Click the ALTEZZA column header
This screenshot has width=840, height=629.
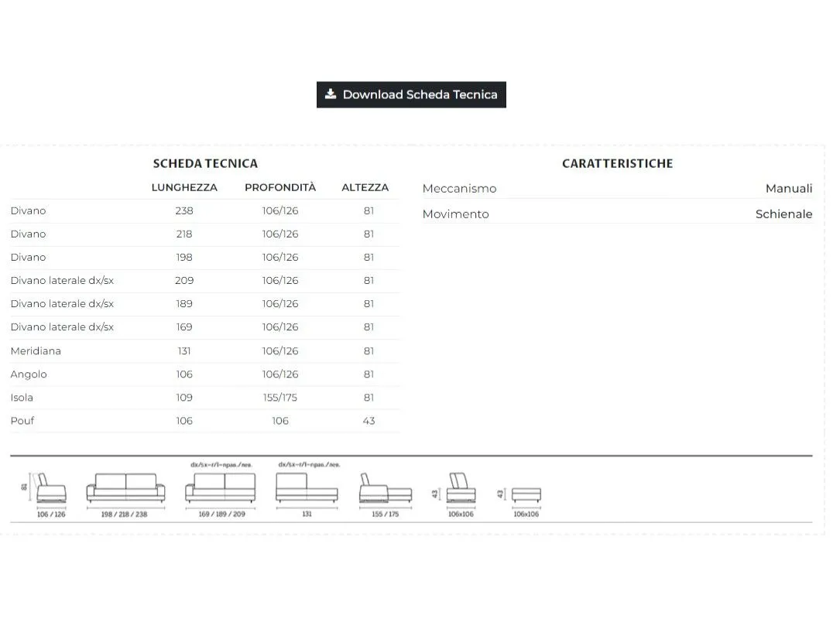[x=365, y=188]
